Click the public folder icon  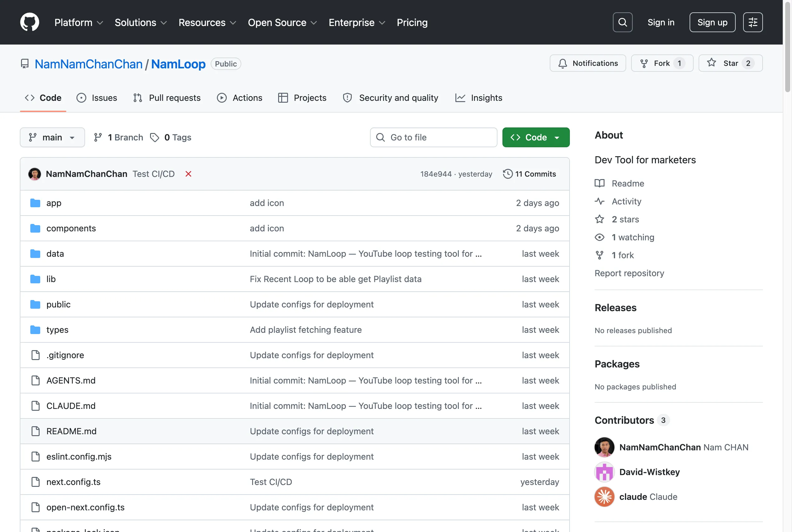pyautogui.click(x=35, y=304)
